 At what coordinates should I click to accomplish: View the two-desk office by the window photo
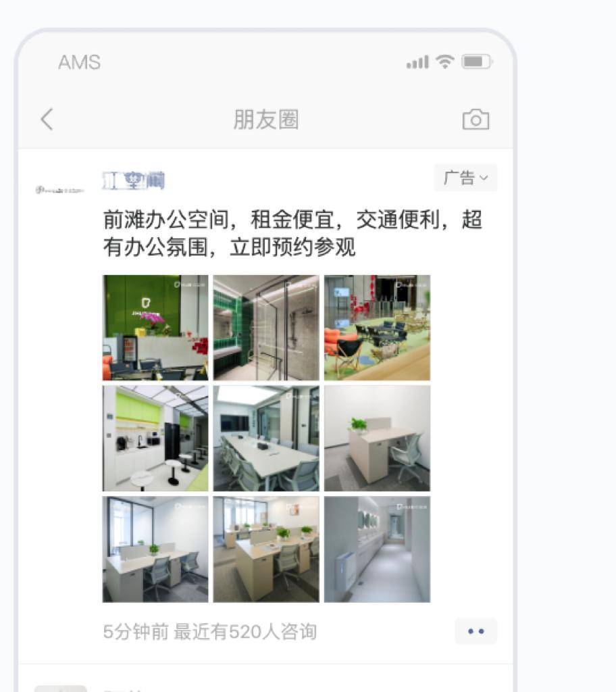coord(155,549)
